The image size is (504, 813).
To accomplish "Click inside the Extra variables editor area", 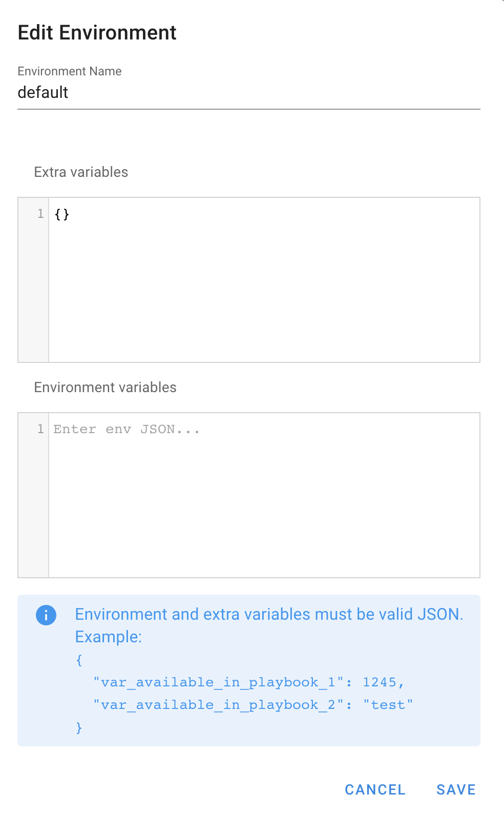I will click(264, 287).
